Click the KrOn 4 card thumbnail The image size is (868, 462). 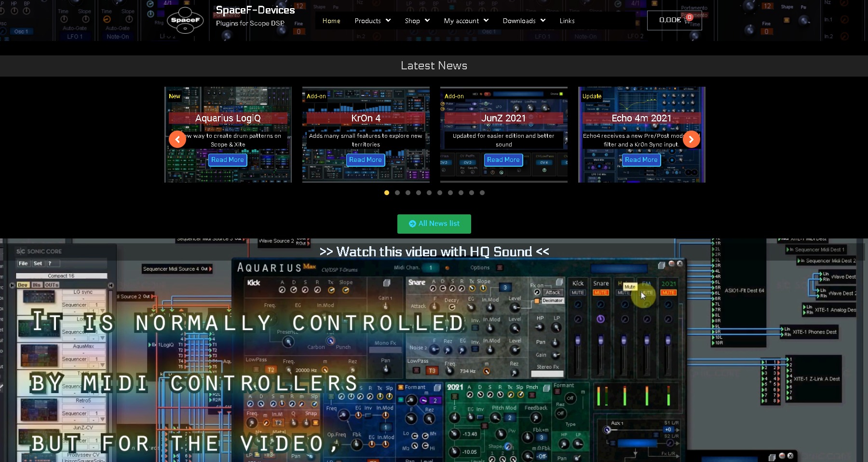pyautogui.click(x=366, y=134)
